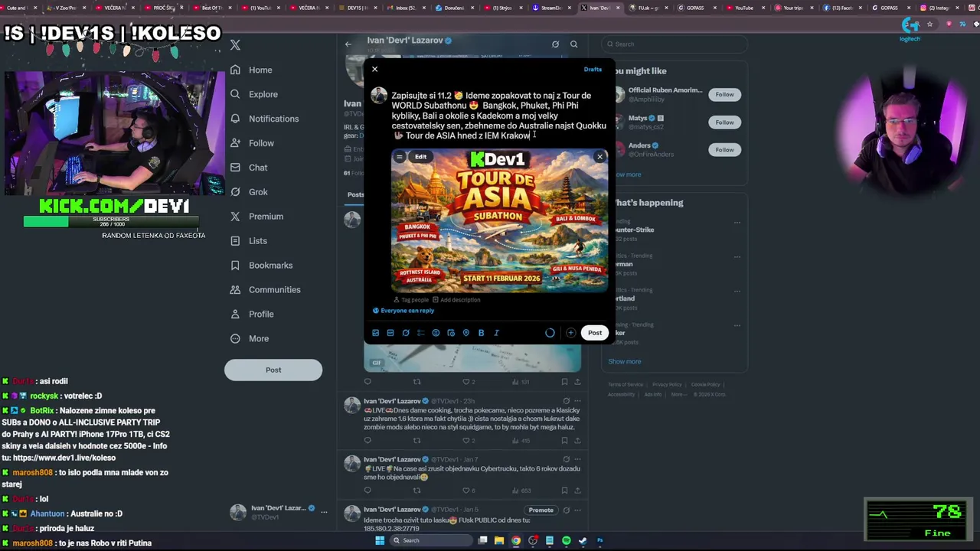Click the sidebar Post button
The width and height of the screenshot is (980, 551).
tap(273, 370)
